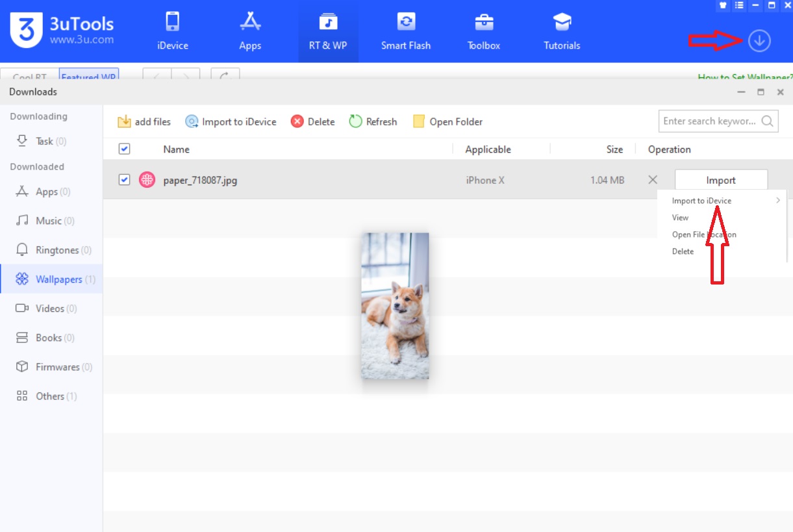Click the search keyword input field
Image resolution: width=793 pixels, height=532 pixels.
(x=709, y=121)
